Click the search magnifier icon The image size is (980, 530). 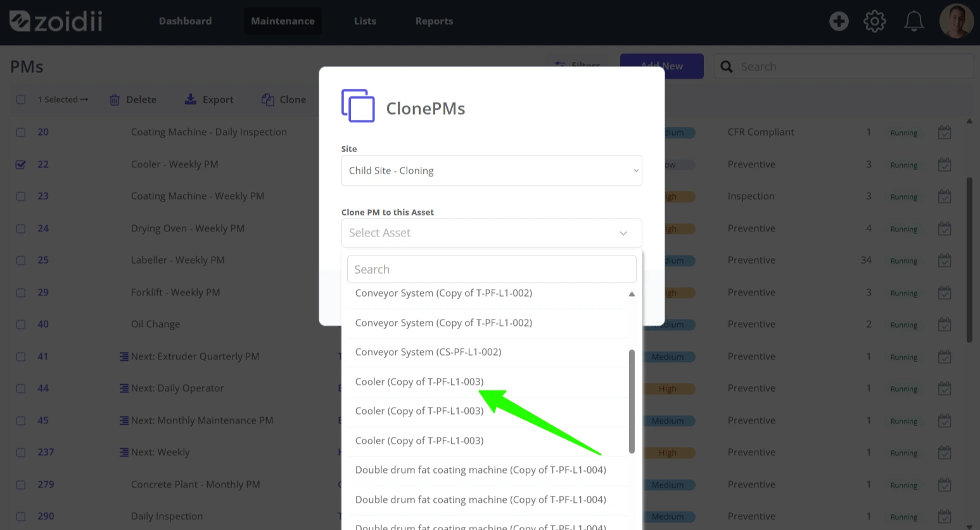pos(727,67)
